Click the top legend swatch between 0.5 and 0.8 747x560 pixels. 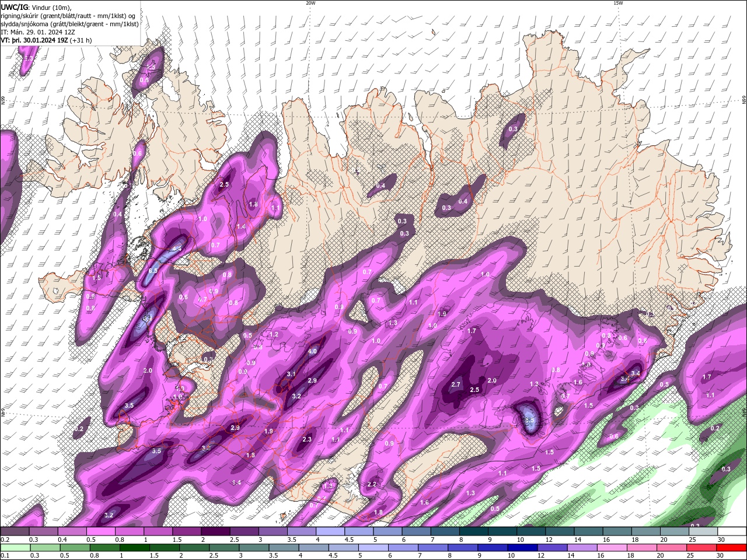click(x=100, y=531)
